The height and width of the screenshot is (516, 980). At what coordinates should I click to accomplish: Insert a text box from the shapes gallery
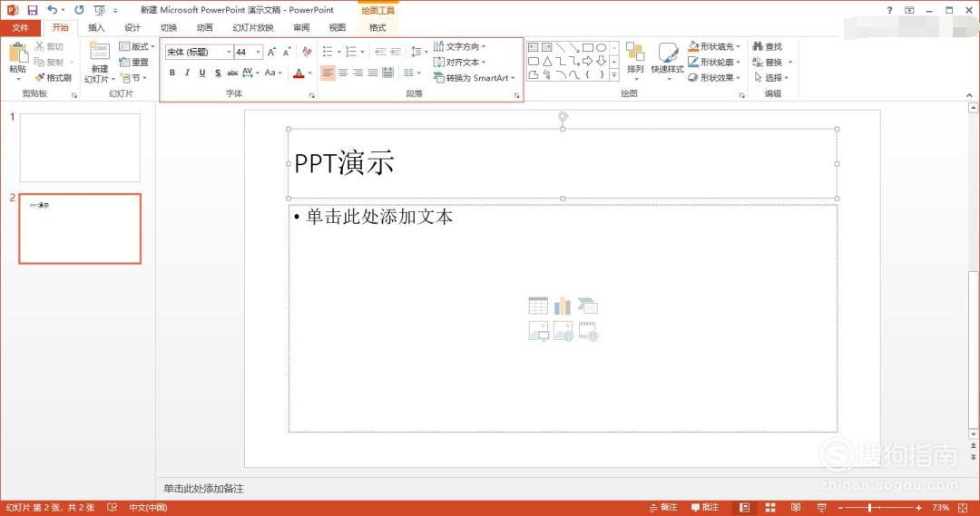tap(534, 47)
